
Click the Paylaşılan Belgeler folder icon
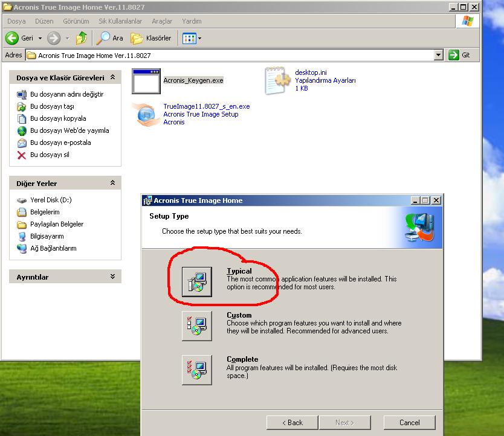[x=22, y=224]
